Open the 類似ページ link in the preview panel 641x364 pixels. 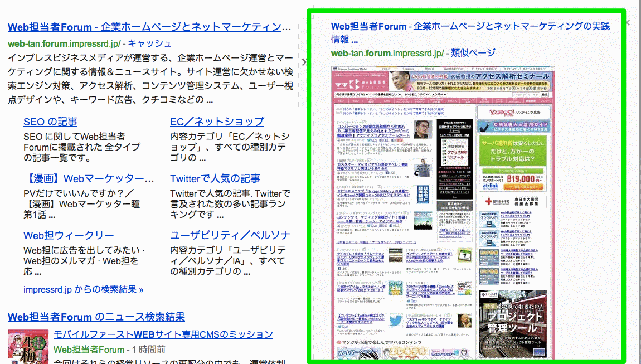pyautogui.click(x=473, y=53)
